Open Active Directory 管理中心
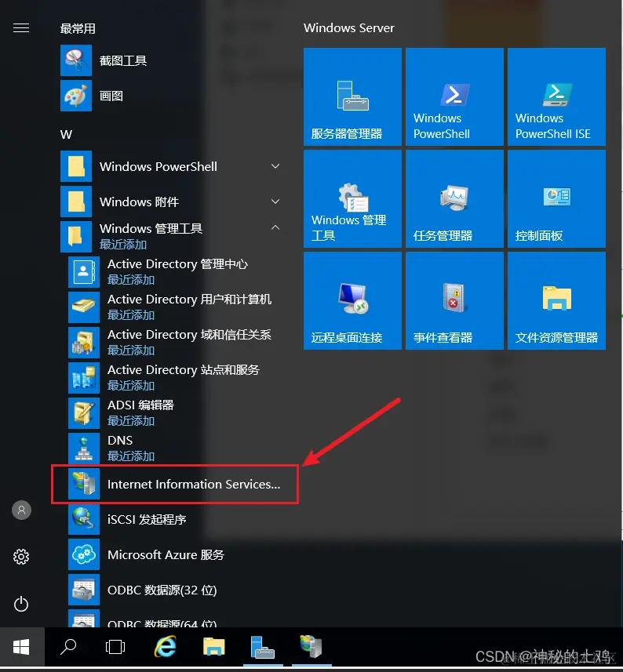 (x=176, y=271)
